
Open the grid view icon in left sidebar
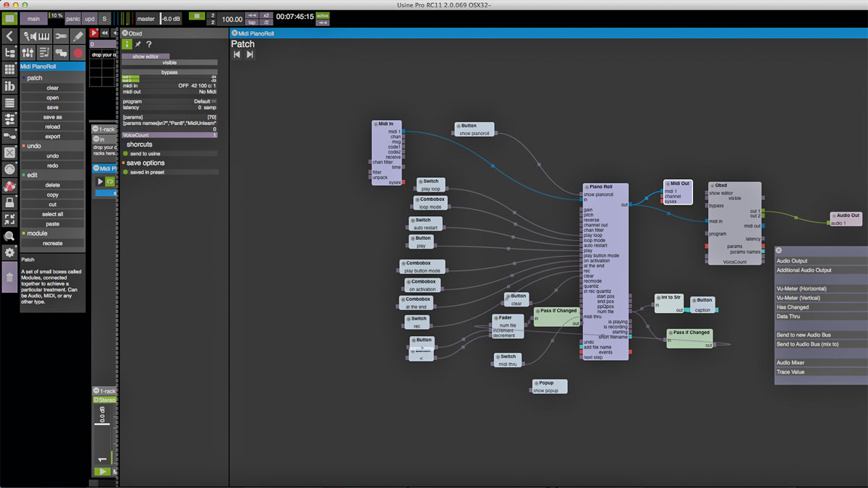9,69
